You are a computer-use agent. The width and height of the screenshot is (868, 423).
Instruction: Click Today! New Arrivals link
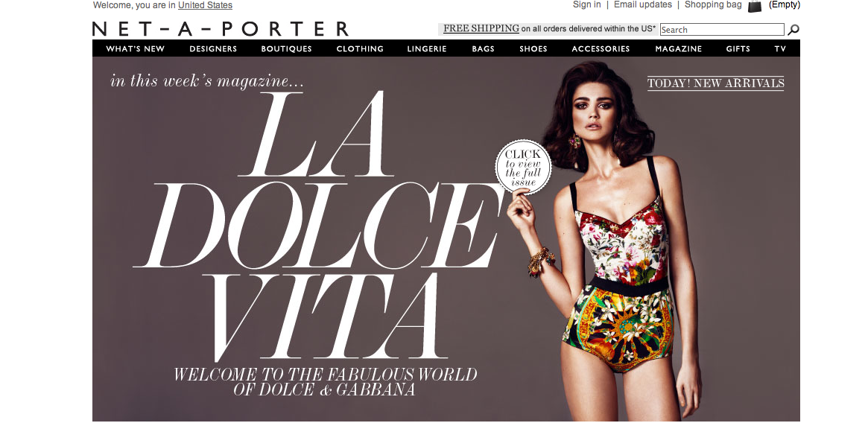point(716,83)
